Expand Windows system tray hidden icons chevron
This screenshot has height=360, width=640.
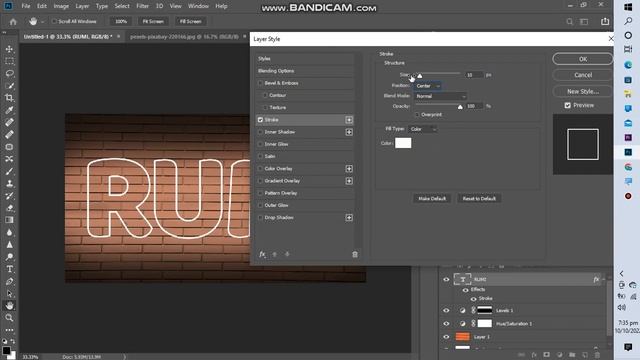pos(622,273)
